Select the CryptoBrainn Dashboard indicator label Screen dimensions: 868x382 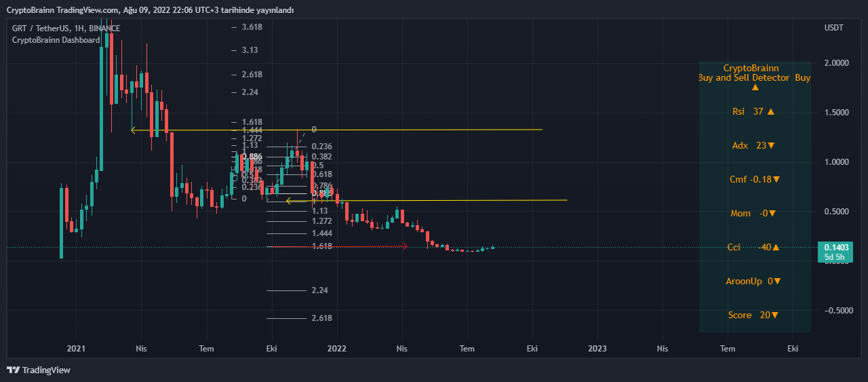[56, 40]
